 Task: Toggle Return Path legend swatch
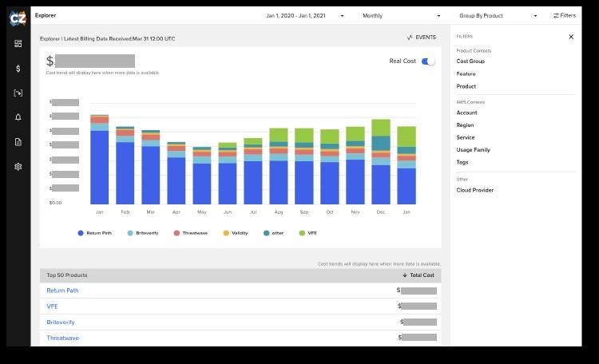pos(81,233)
